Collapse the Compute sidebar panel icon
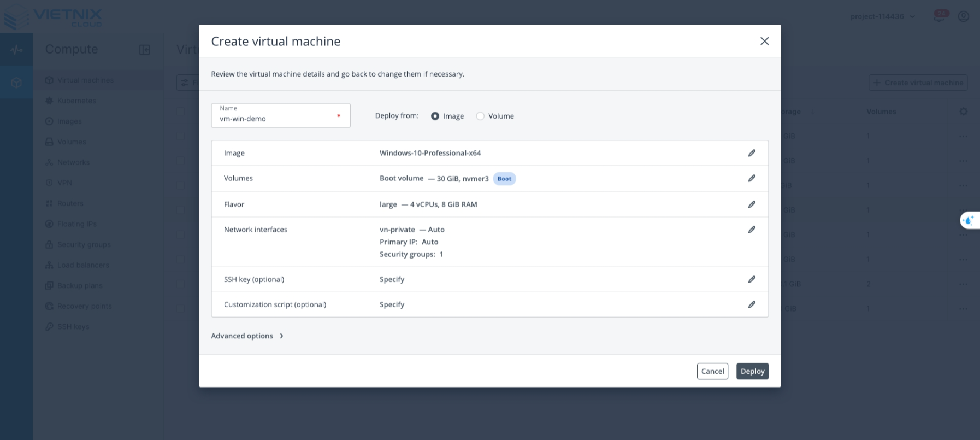The image size is (980, 440). point(144,50)
